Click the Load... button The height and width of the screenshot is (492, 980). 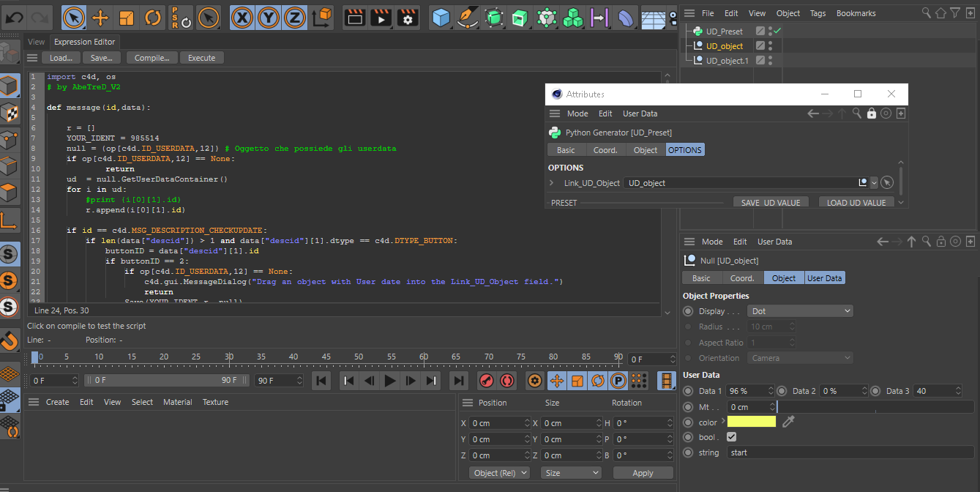tap(61, 58)
